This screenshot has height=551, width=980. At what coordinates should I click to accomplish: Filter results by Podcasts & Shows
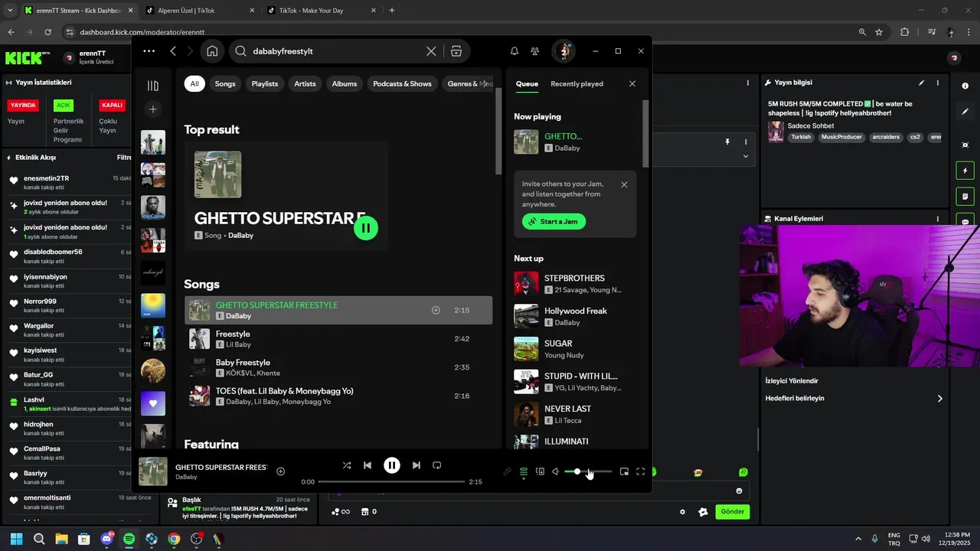[403, 83]
